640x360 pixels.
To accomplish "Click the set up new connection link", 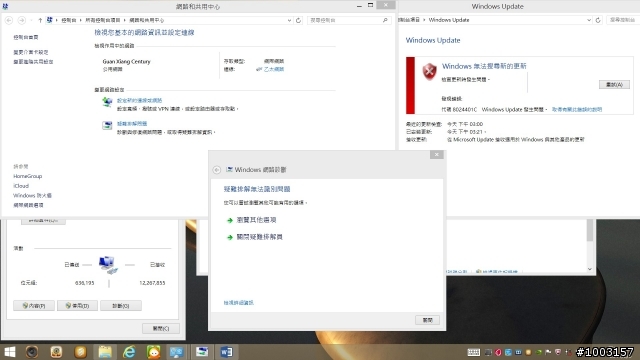I will tap(140, 100).
